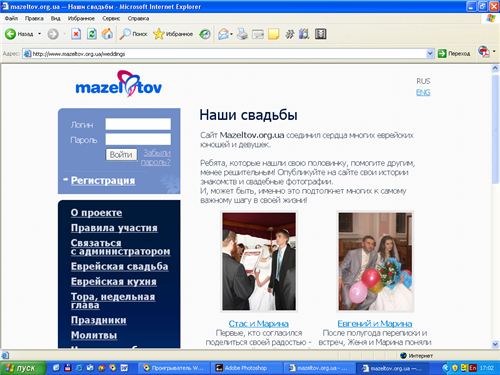The width and height of the screenshot is (500, 375).
Task: Expand the address bar dropdown arrow
Action: point(430,53)
